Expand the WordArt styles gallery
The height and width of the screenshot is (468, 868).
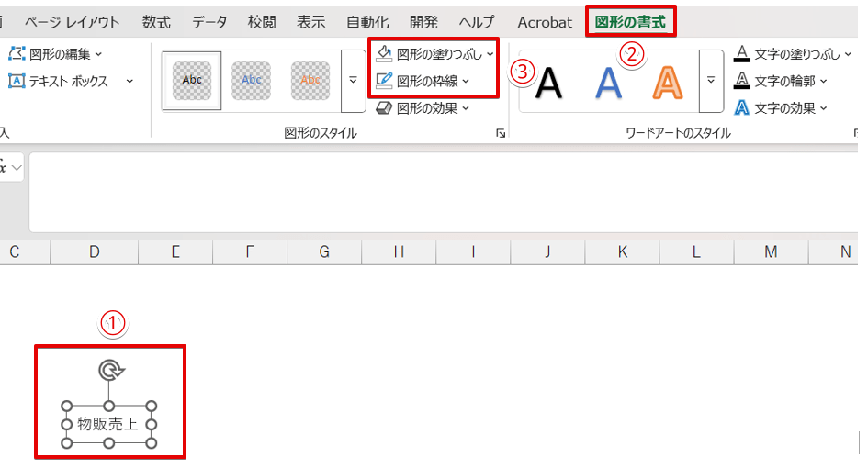pos(711,81)
